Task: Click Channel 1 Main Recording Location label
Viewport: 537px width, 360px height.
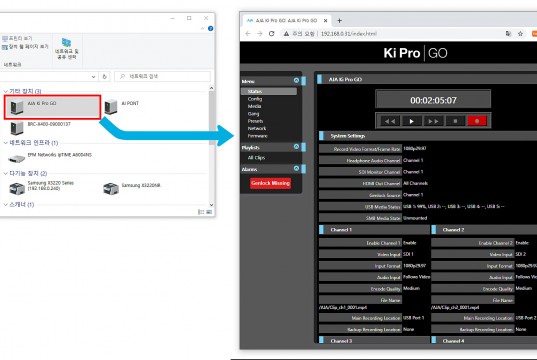Action: point(360,318)
